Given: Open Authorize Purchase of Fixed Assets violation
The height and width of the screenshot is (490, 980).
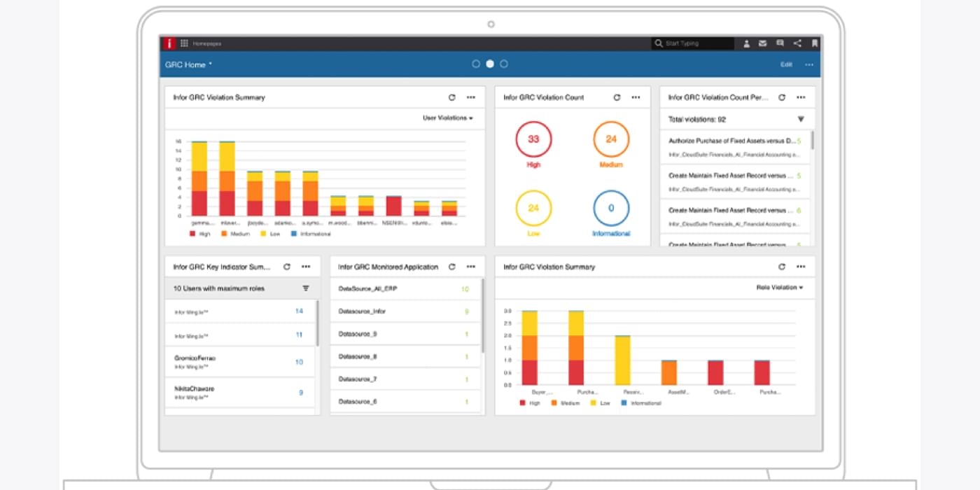Looking at the screenshot, I should [735, 147].
